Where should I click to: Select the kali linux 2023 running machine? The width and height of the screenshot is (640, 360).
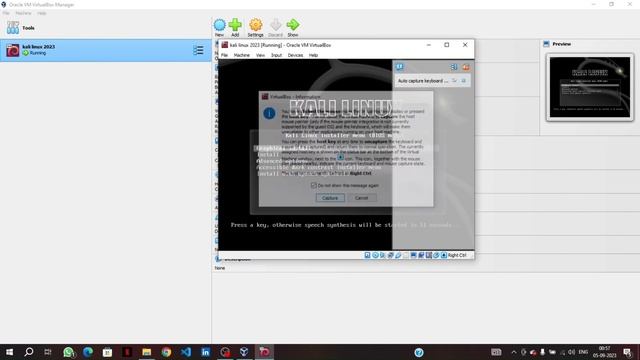[x=106, y=50]
